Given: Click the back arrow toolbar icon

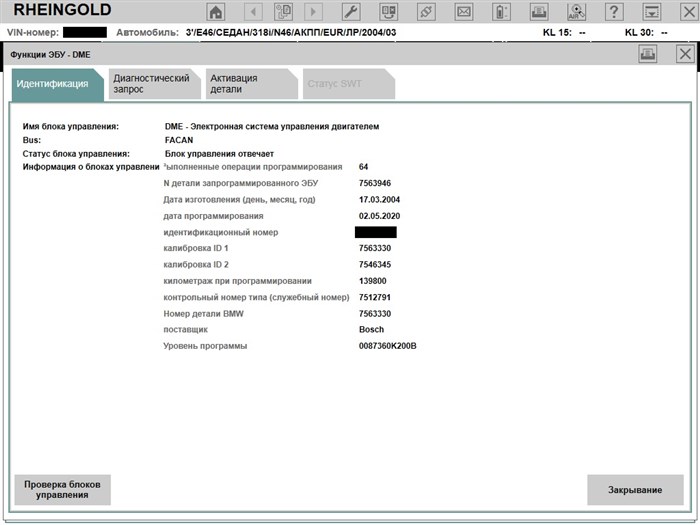Looking at the screenshot, I should click(253, 12).
